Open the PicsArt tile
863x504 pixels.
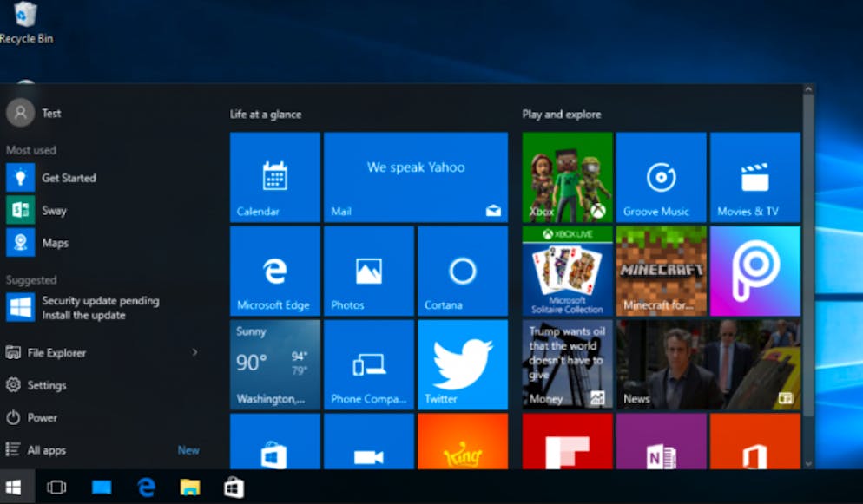(755, 271)
